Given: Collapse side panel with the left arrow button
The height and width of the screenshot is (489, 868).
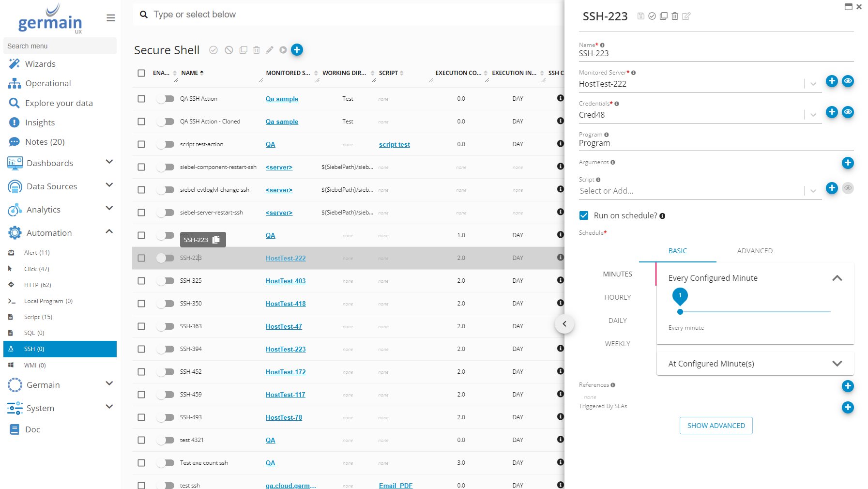Looking at the screenshot, I should click(564, 324).
